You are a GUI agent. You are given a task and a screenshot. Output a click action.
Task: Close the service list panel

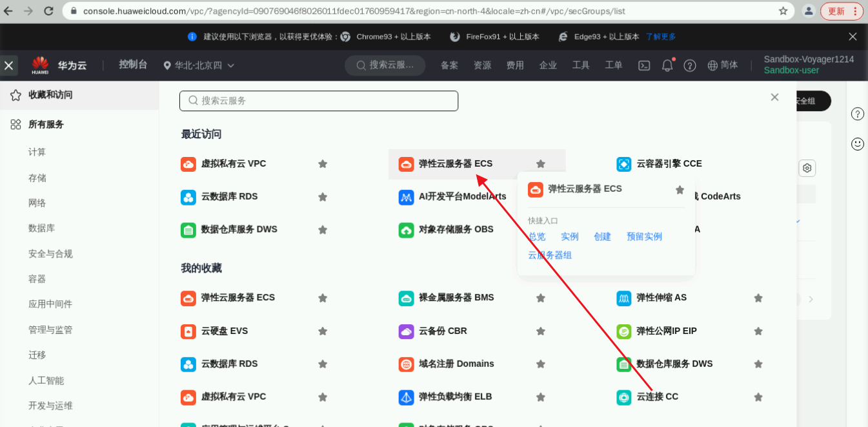pos(774,98)
